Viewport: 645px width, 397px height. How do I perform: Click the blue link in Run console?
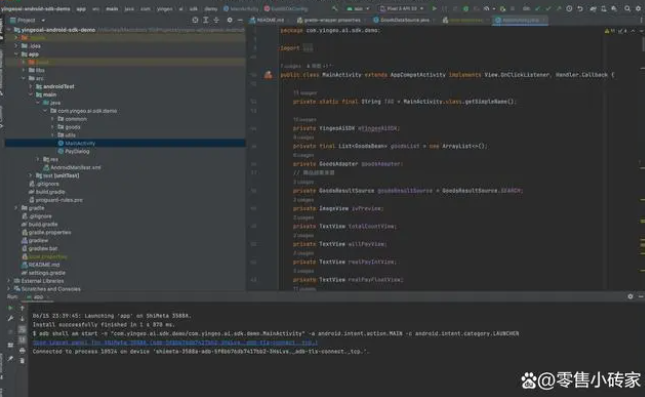pos(175,342)
